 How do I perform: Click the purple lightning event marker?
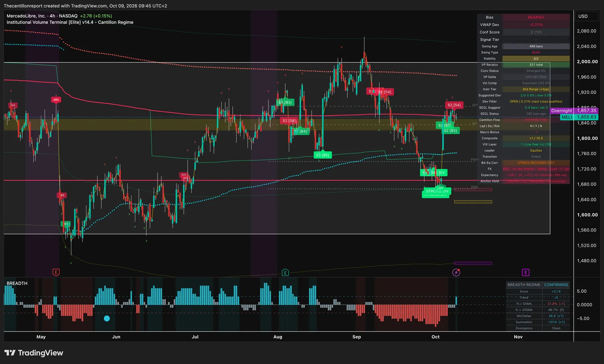point(456,272)
